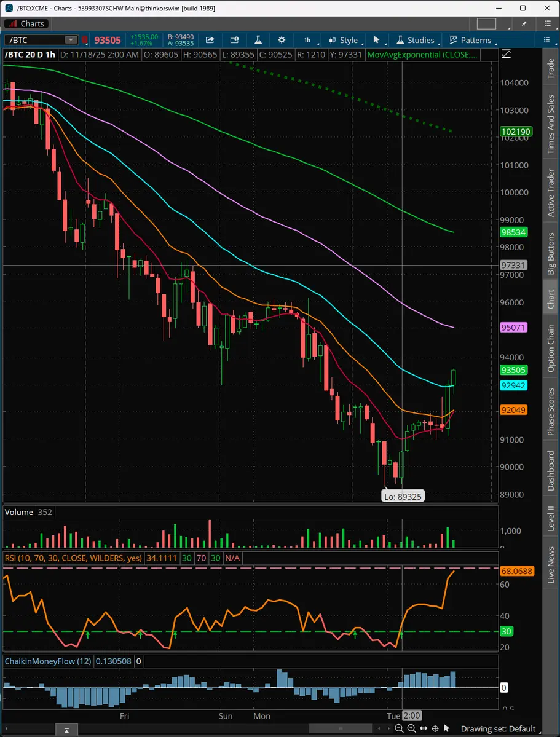560x737 pixels.
Task: Open the share chart icon
Action: pos(210,40)
